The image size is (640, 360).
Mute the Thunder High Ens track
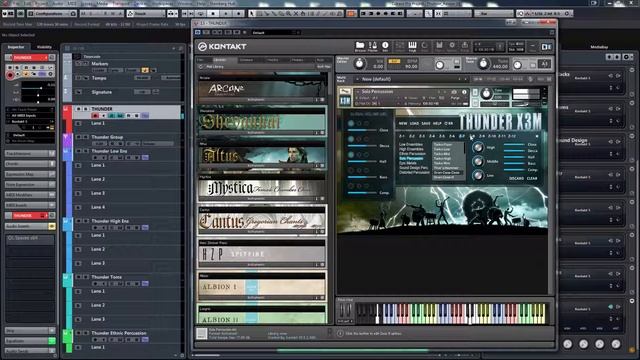point(79,221)
